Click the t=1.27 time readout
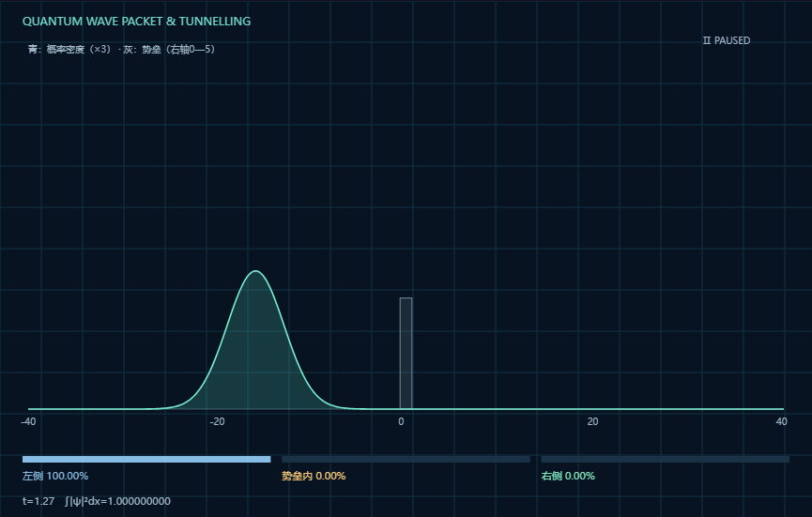Viewport: 812px width, 517px height. 38,501
